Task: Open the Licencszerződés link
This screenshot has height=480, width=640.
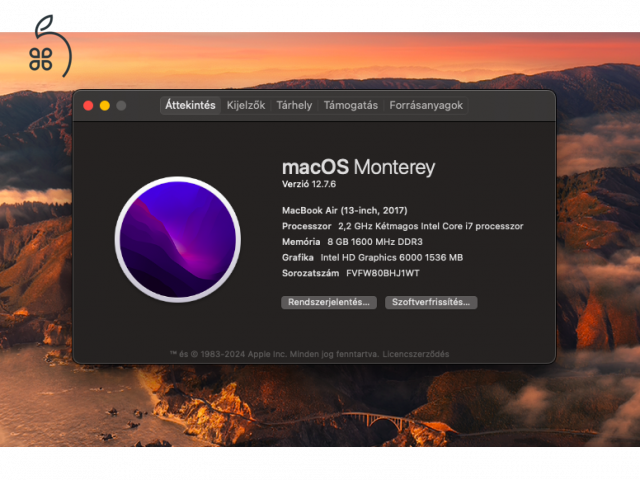Action: pyautogui.click(x=416, y=354)
